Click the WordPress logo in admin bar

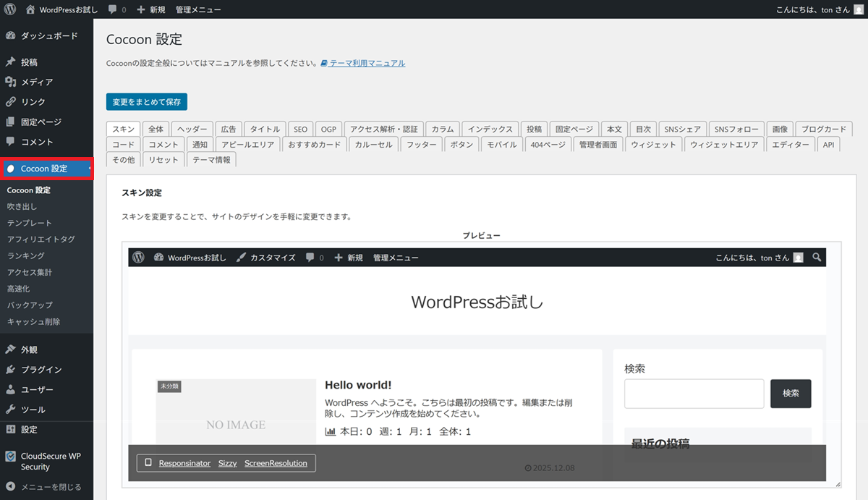(10, 9)
